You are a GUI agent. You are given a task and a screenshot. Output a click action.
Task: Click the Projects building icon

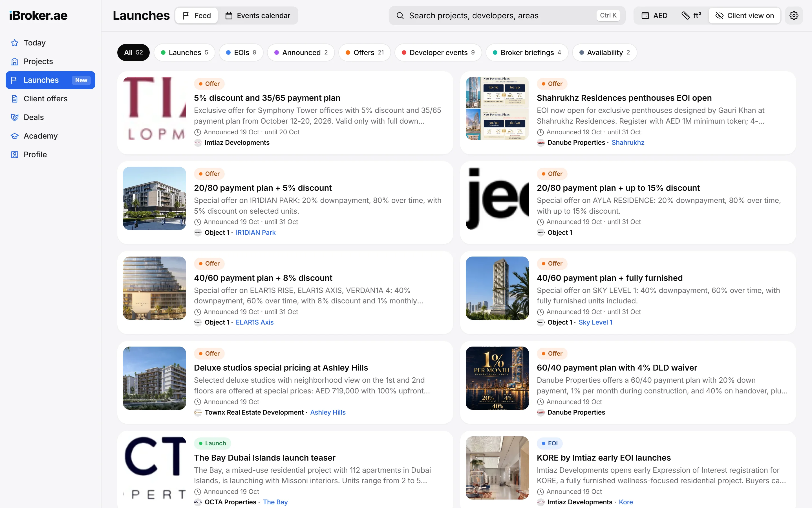(14, 62)
